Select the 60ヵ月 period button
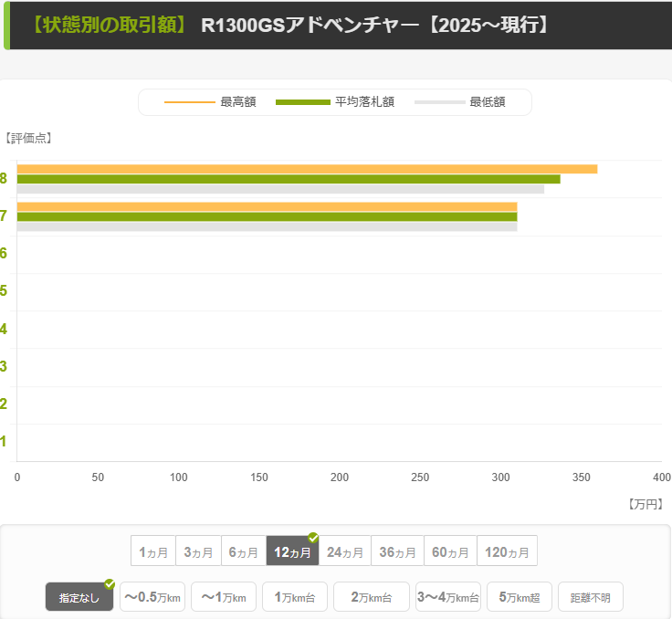Screen dimensions: 672x619 450,551
